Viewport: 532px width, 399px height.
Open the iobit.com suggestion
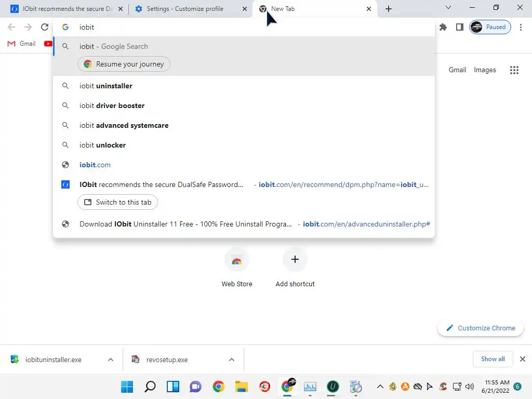[244, 165]
